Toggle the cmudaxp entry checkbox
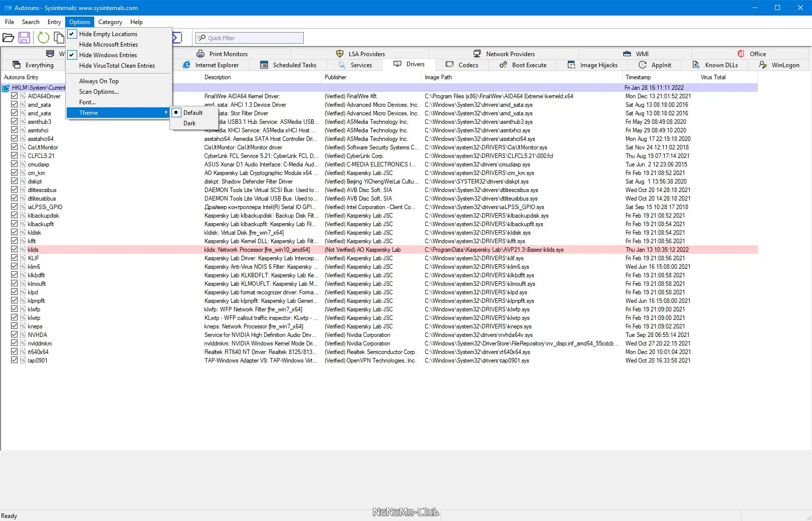 click(15, 164)
